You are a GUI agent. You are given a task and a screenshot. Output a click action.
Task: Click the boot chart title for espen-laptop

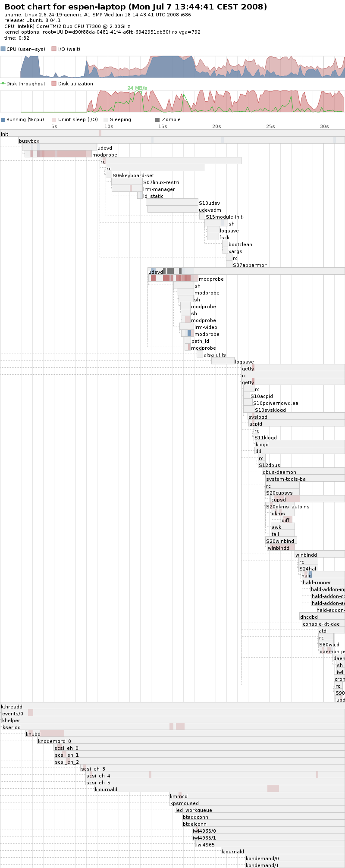pos(135,7)
